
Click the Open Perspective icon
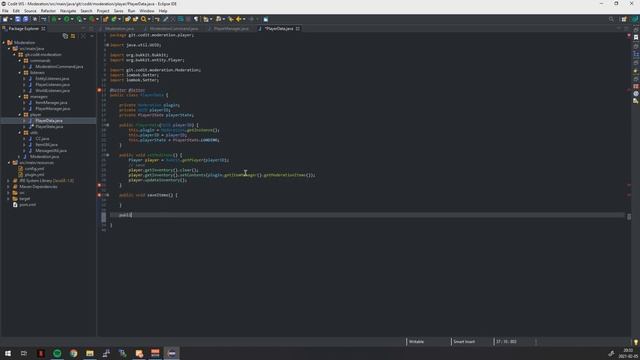pos(624,19)
